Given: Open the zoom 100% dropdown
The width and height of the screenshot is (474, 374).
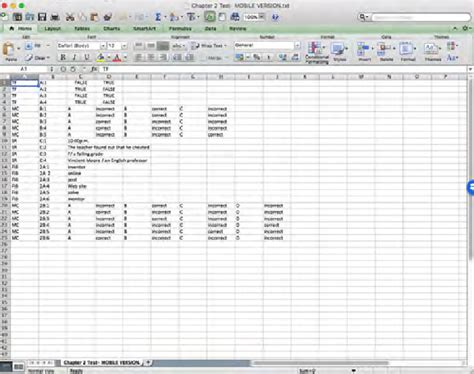Looking at the screenshot, I should pyautogui.click(x=261, y=17).
